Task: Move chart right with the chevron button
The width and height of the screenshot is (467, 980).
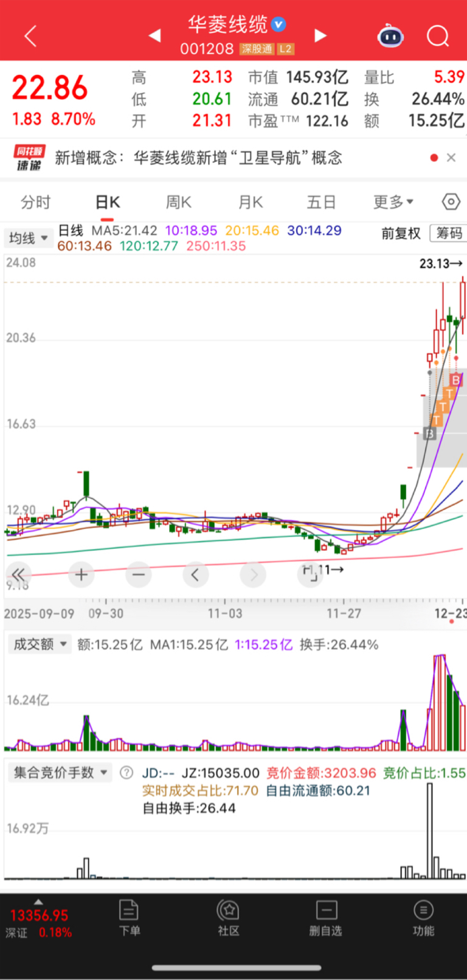Action: (x=254, y=575)
